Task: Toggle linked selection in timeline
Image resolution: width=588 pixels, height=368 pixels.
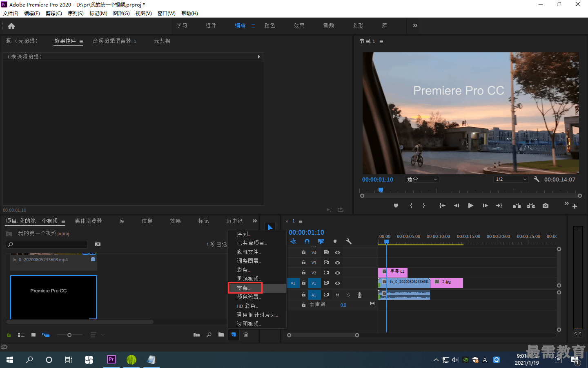Action: coord(321,241)
